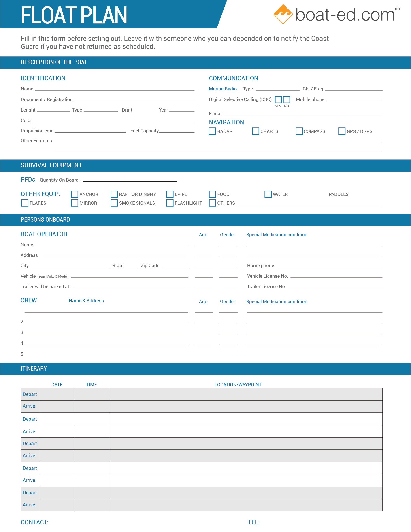Click the first Depart date cell
The width and height of the screenshot is (411, 532).
tap(57, 394)
